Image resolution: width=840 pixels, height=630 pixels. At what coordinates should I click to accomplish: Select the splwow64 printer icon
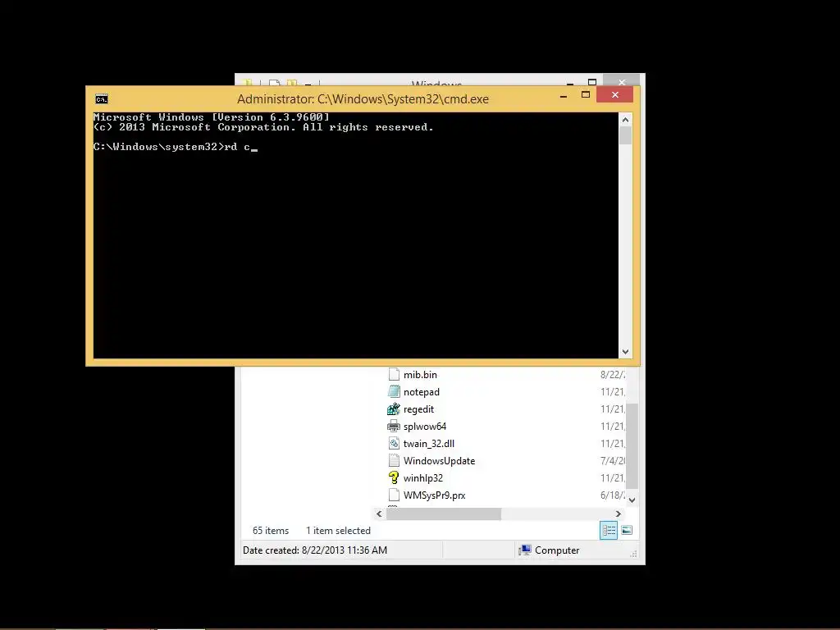[x=394, y=426]
